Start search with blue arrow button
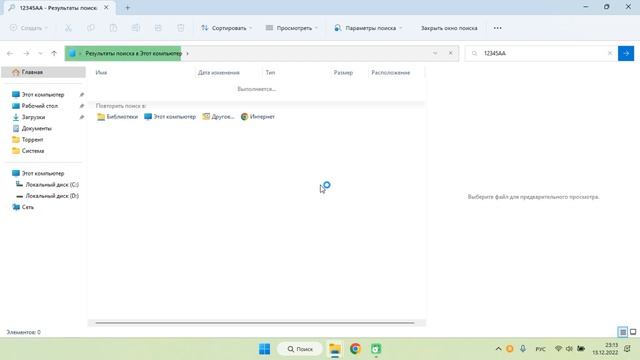640x360 pixels. coord(626,53)
